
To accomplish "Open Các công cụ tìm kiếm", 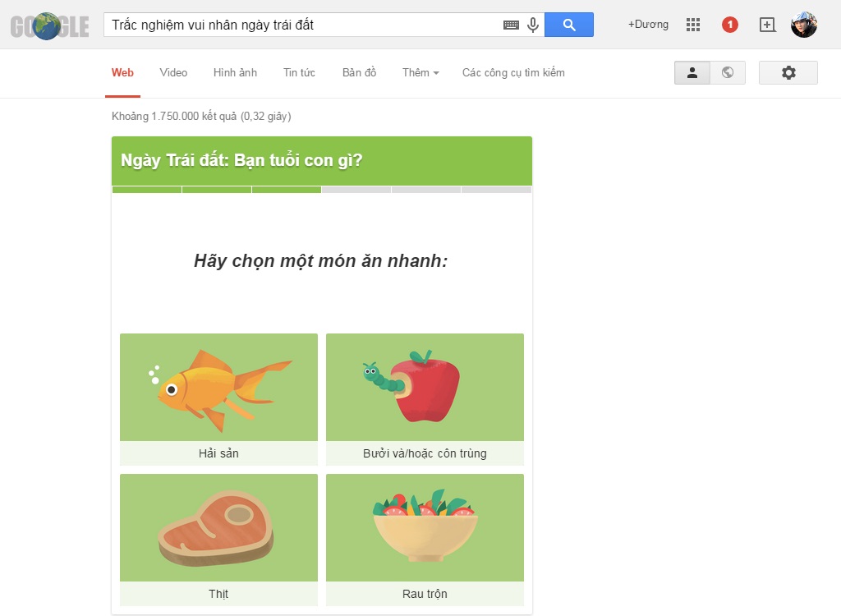I will pos(513,72).
